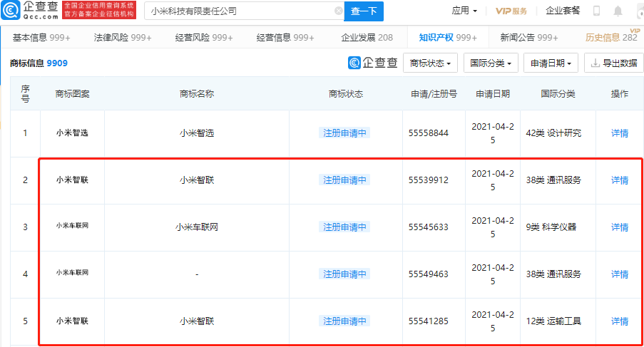Clear the search box with the X icon
Viewport: 644px width, 347px height.
[x=339, y=11]
